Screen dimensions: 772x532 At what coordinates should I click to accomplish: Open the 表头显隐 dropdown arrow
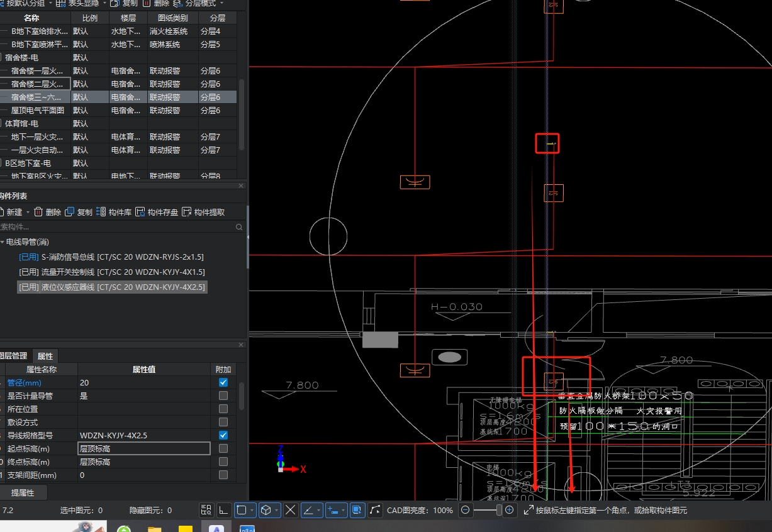click(104, 3)
